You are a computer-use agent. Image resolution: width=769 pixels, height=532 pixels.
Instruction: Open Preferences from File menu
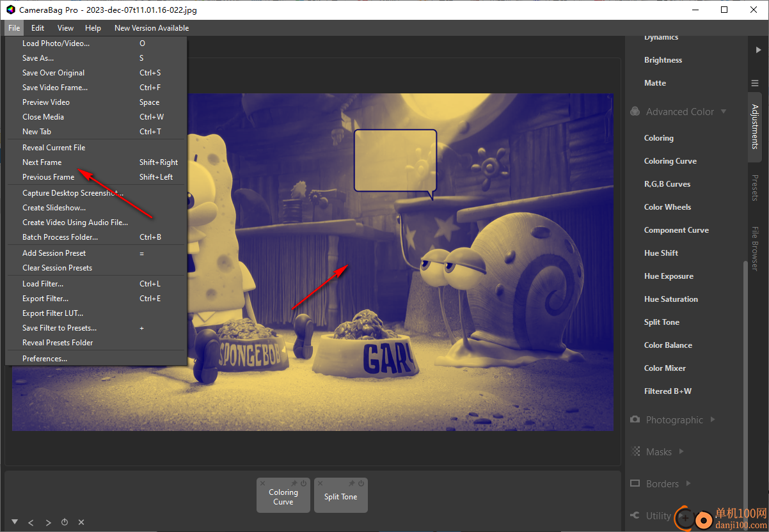(96, 359)
